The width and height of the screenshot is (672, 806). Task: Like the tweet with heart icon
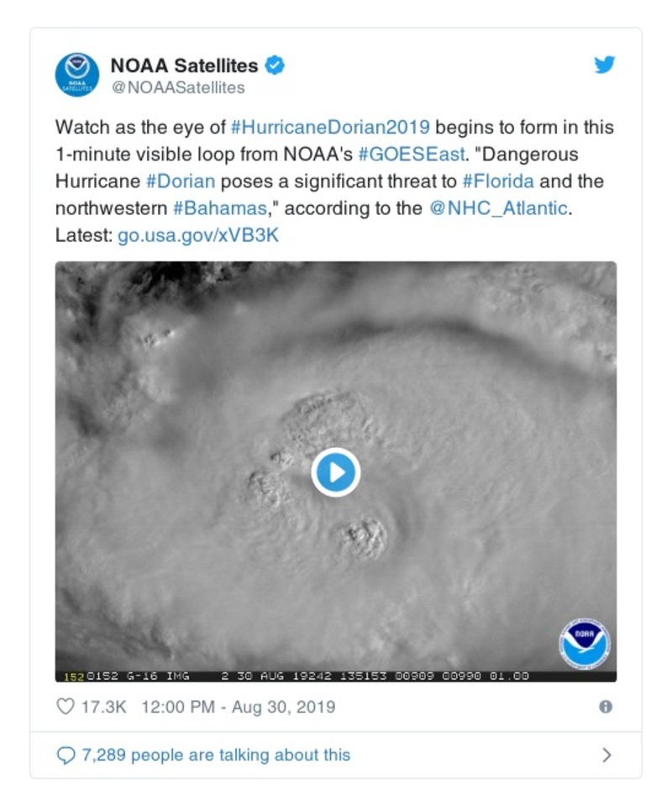tap(66, 707)
